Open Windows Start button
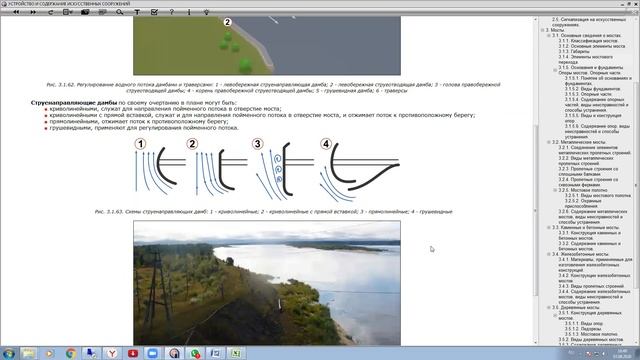640x360 pixels. 9,353
